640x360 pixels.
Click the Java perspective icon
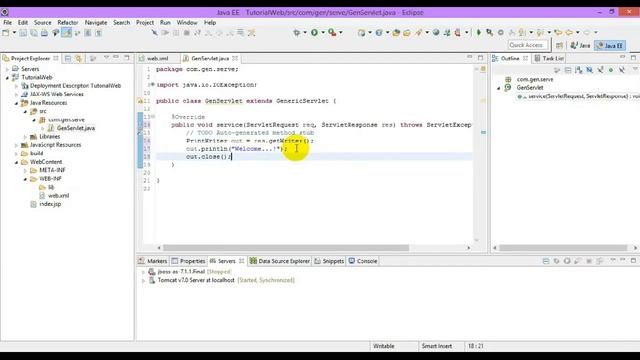coord(580,45)
